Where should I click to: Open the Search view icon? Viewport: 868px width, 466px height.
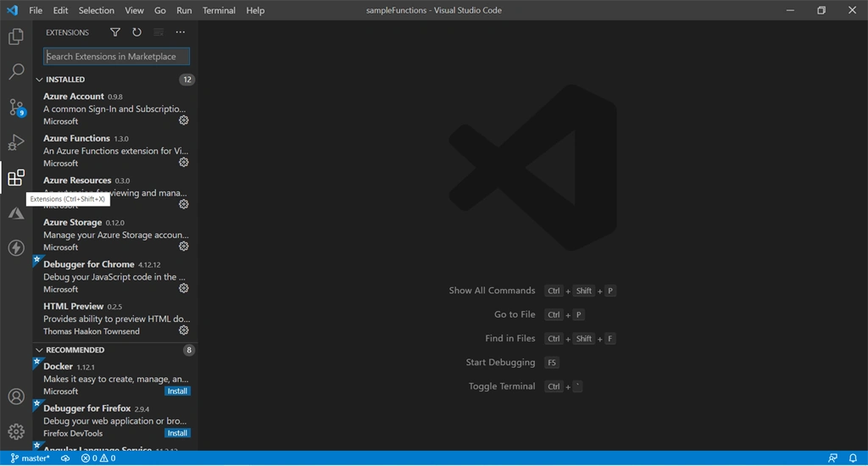16,71
